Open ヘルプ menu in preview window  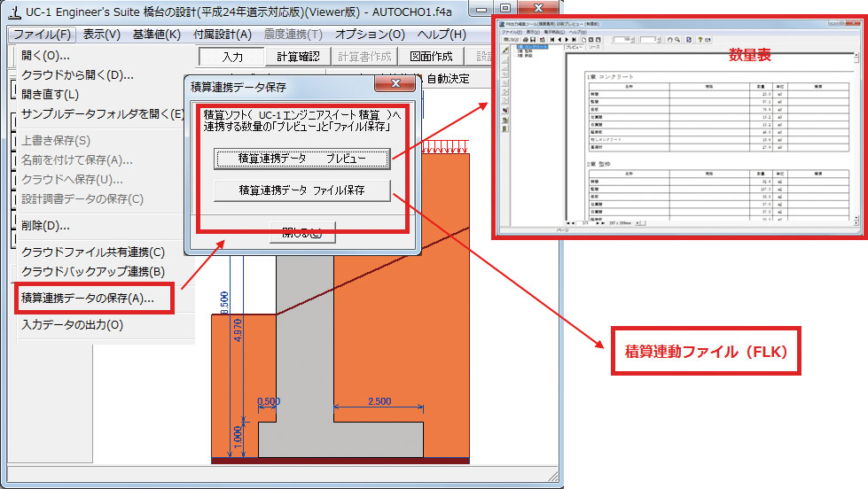(x=578, y=32)
